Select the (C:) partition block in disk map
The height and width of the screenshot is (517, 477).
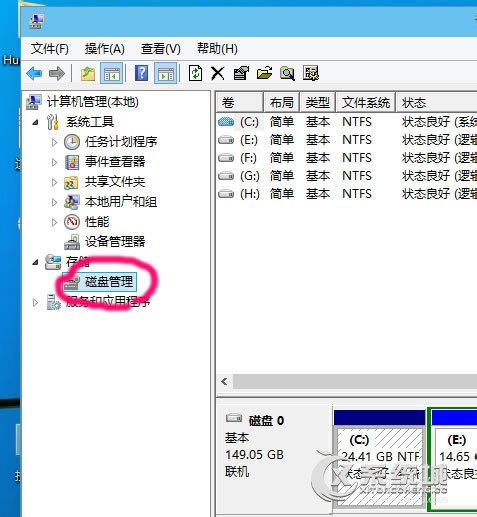tap(379, 460)
